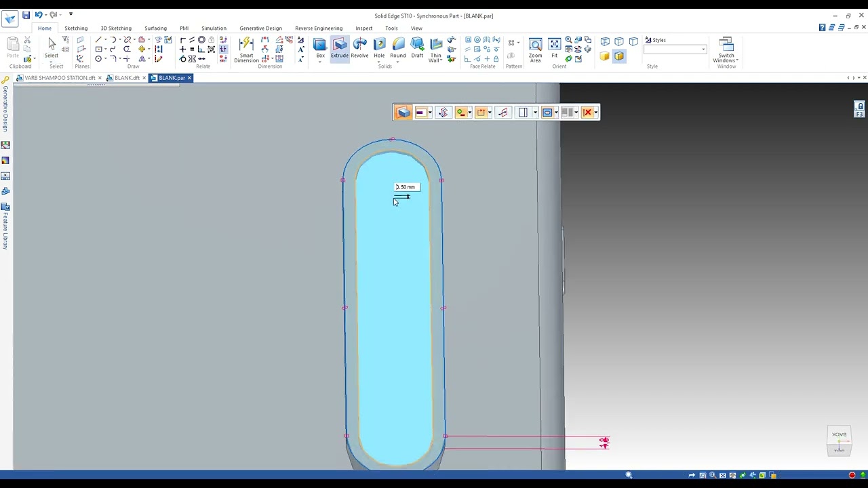Click the Paste clipboard icon
868x488 pixels.
tap(12, 49)
